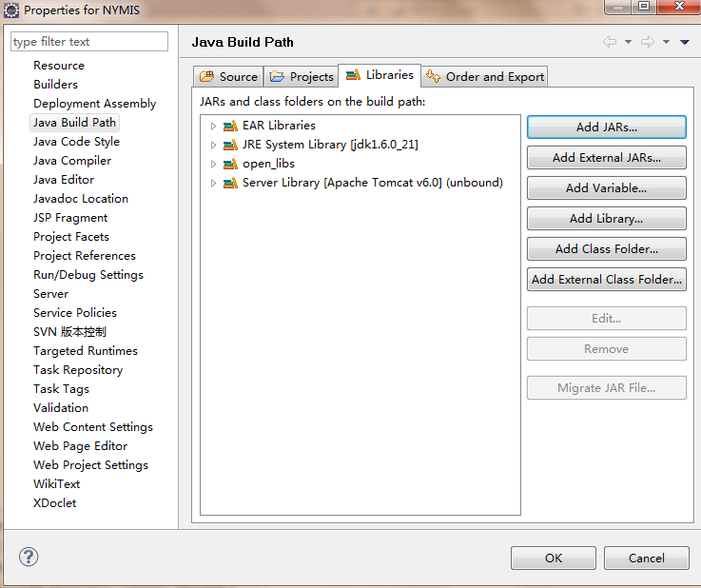
Task: Open Web Project Settings page
Action: [90, 465]
